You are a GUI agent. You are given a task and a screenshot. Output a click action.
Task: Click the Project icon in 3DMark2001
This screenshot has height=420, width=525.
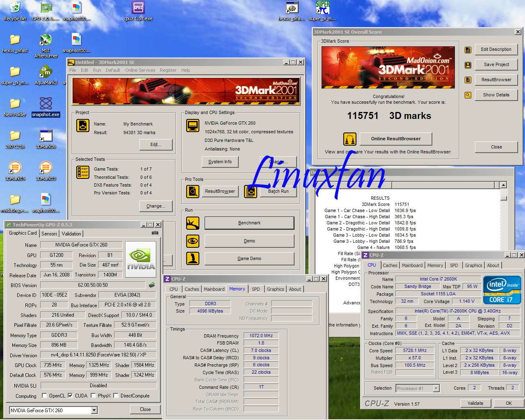click(x=83, y=126)
